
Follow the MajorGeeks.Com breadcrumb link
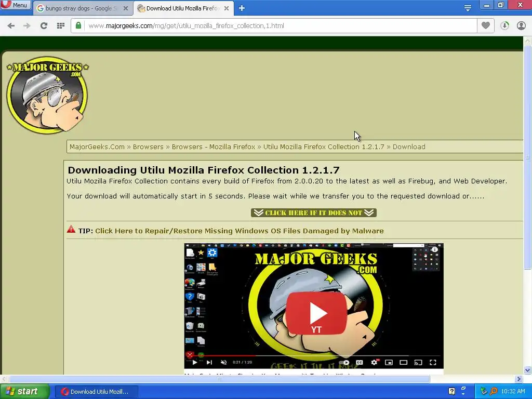pyautogui.click(x=97, y=147)
